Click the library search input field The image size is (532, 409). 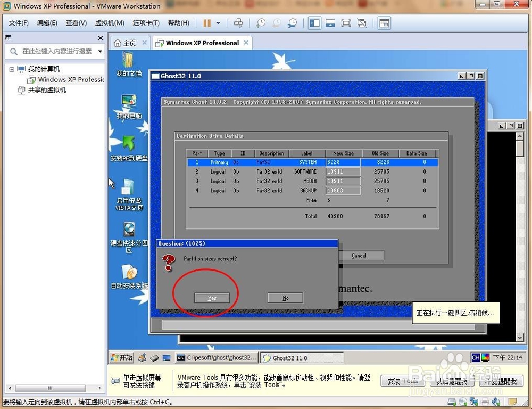point(56,51)
